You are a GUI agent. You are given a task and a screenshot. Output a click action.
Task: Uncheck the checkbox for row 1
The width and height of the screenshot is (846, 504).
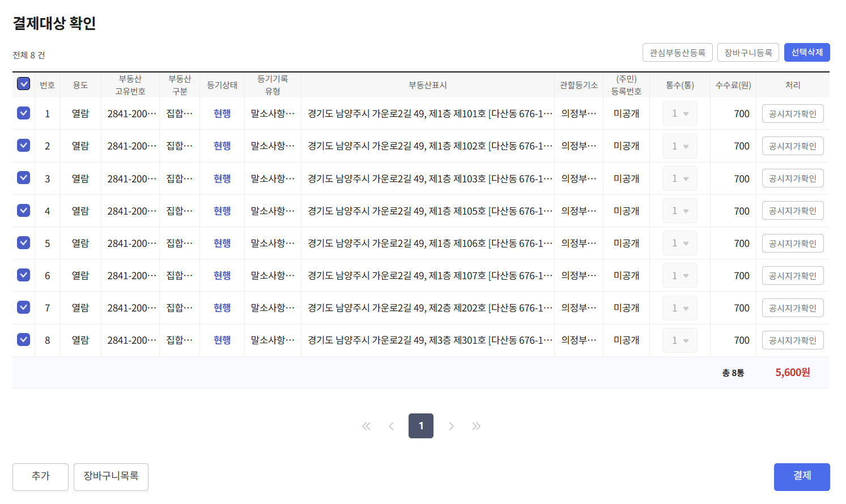pos(23,113)
